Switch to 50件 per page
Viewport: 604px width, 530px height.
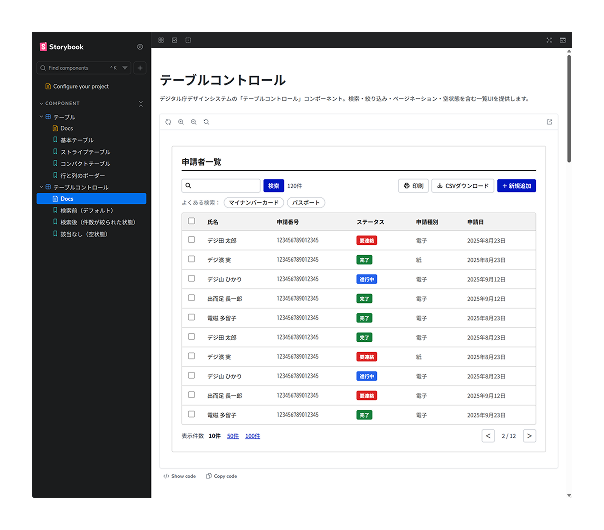(233, 436)
